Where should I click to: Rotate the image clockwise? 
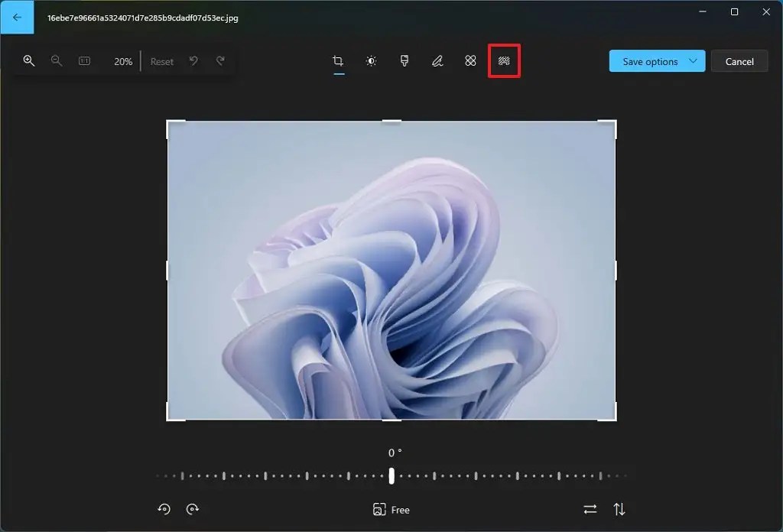click(192, 509)
